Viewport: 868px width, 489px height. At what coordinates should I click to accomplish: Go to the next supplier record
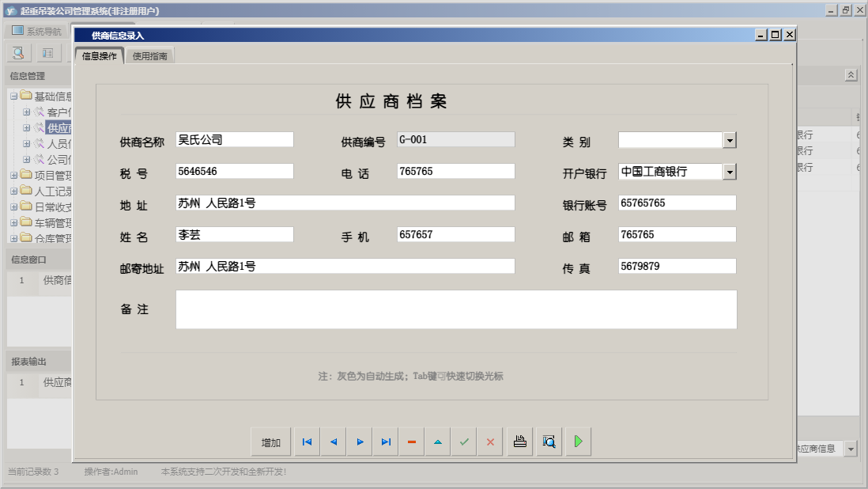coord(360,442)
